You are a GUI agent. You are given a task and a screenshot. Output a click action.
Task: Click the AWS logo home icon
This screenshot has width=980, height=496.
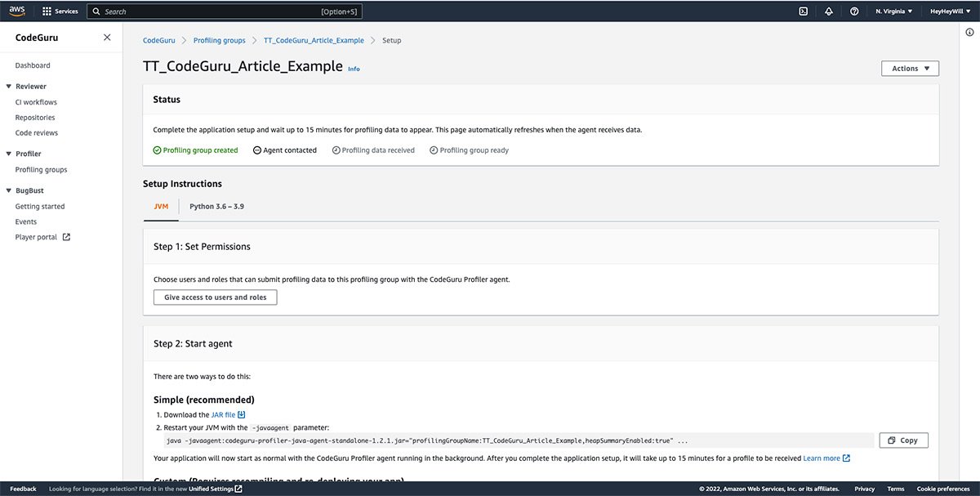tap(17, 11)
